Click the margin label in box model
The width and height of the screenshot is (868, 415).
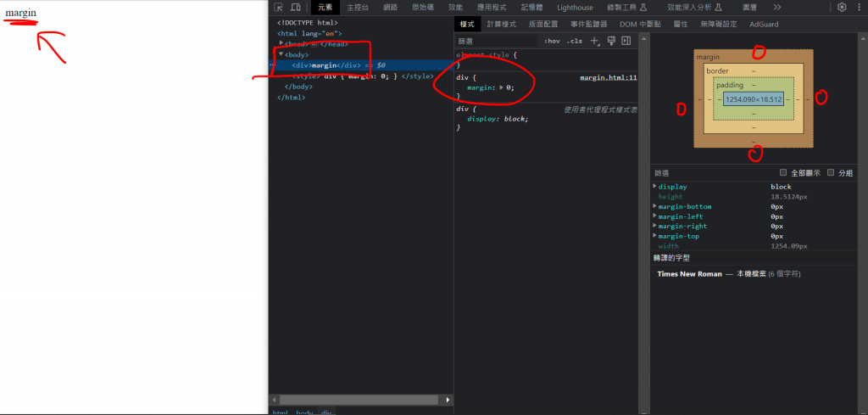(708, 57)
